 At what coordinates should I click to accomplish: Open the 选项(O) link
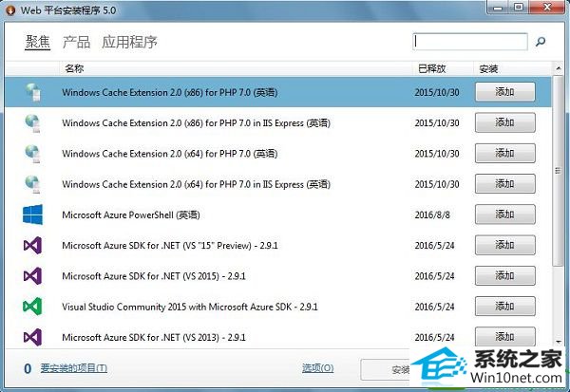tap(317, 368)
